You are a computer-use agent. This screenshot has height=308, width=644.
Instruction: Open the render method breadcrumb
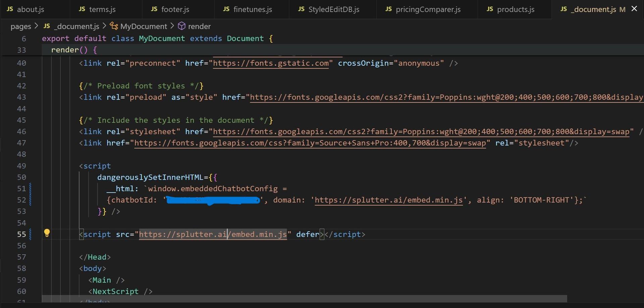(x=199, y=26)
